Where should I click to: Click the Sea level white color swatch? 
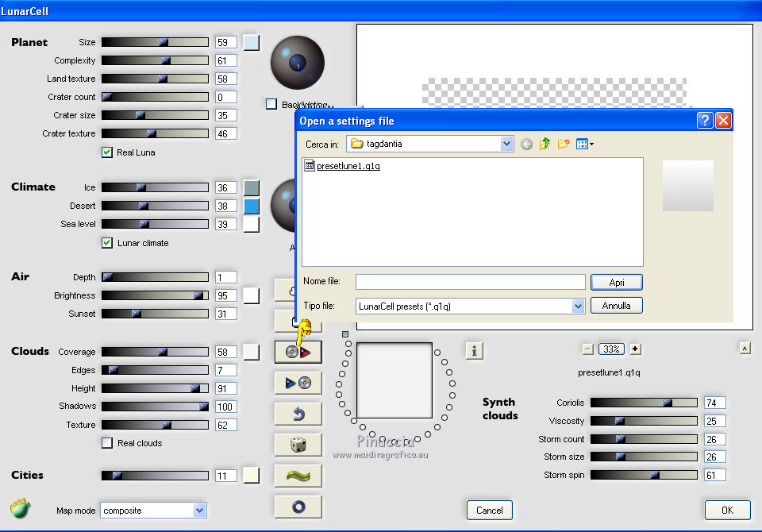click(252, 224)
